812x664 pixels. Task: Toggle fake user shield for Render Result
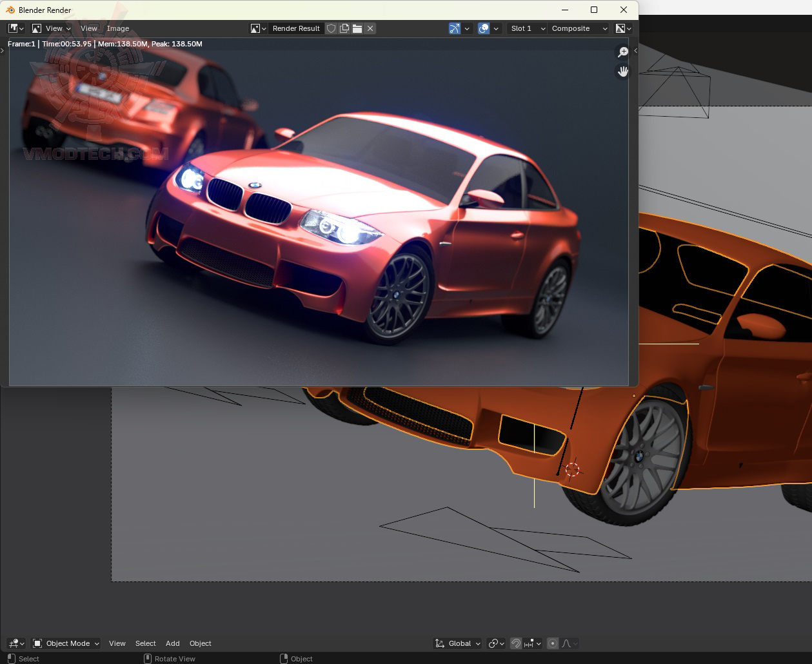[x=331, y=28]
